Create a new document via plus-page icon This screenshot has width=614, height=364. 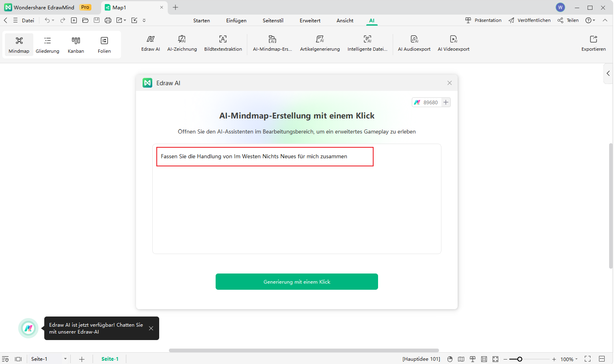coord(74,20)
